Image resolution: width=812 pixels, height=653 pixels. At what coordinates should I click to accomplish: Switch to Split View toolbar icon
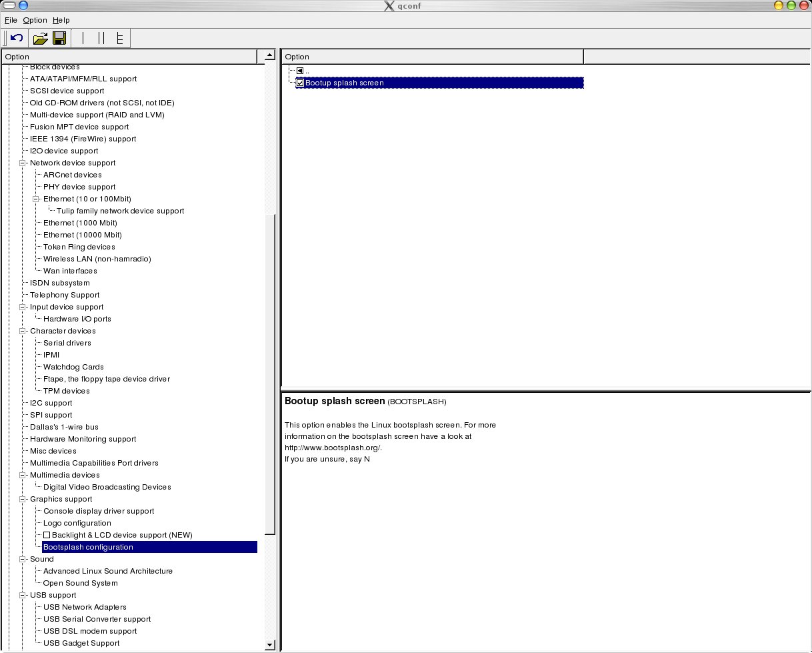tap(101, 38)
